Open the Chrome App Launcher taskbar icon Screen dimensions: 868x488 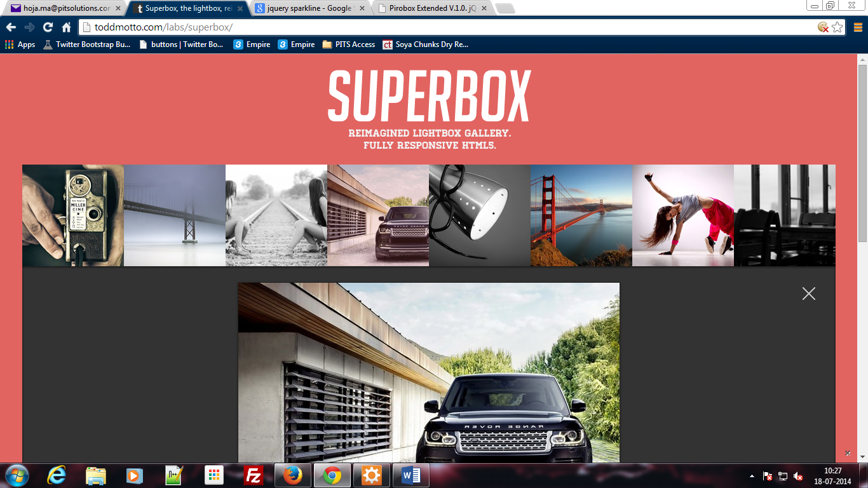point(214,475)
